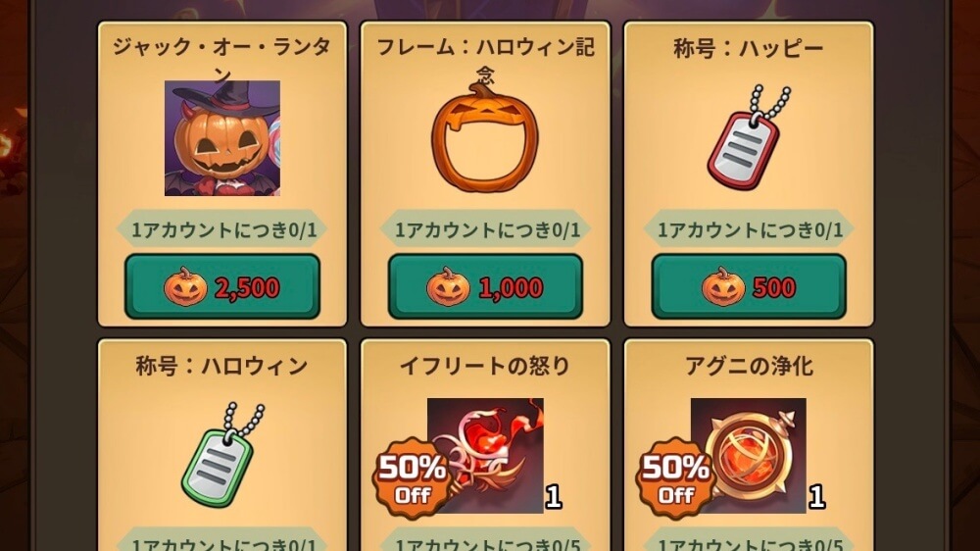Click the 称号：ハロウィン card heading
This screenshot has height=551, width=980.
[x=221, y=366]
